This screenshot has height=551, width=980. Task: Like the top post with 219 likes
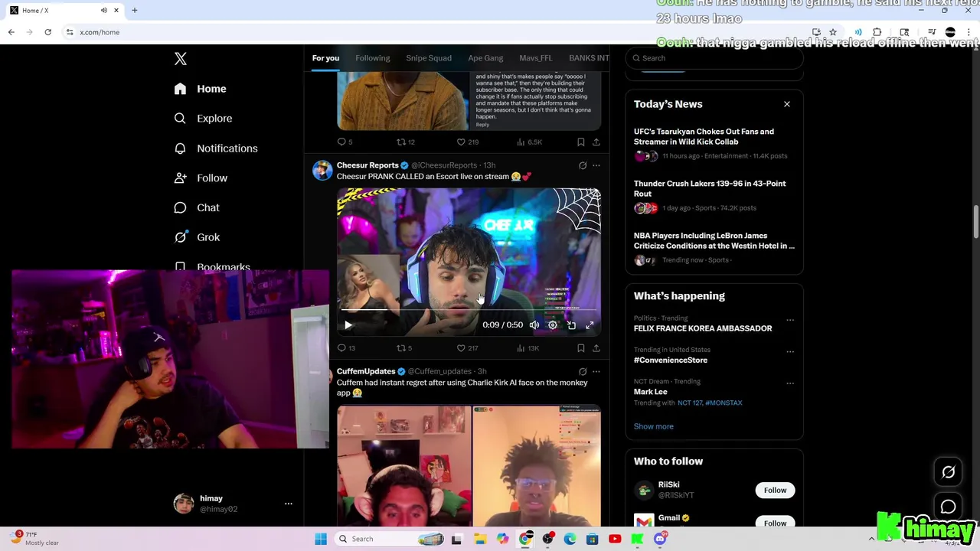click(x=467, y=142)
